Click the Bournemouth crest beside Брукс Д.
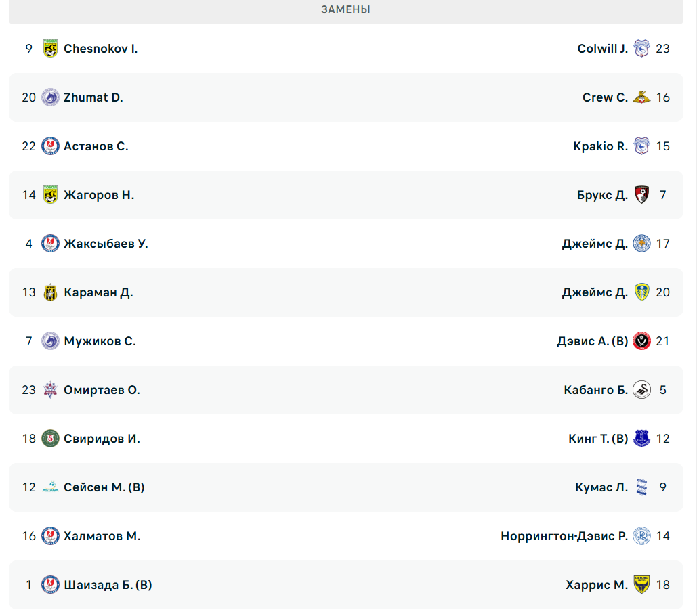 click(x=641, y=195)
